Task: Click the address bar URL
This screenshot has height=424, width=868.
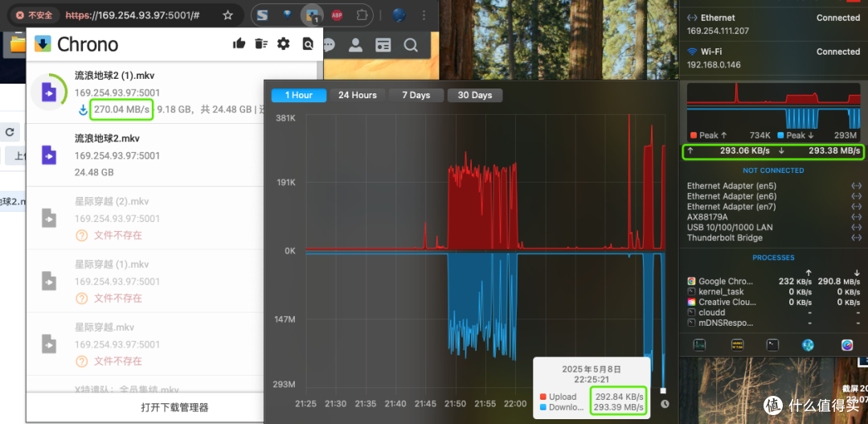Action: click(x=133, y=15)
